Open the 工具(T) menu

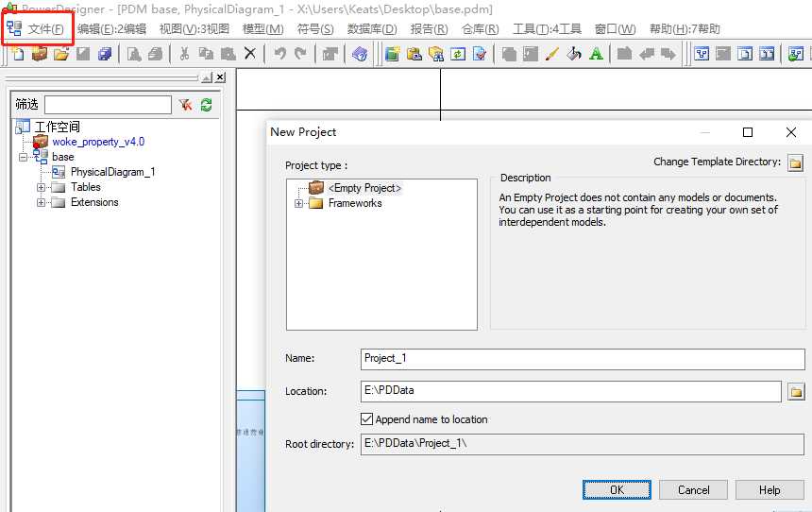coord(547,29)
